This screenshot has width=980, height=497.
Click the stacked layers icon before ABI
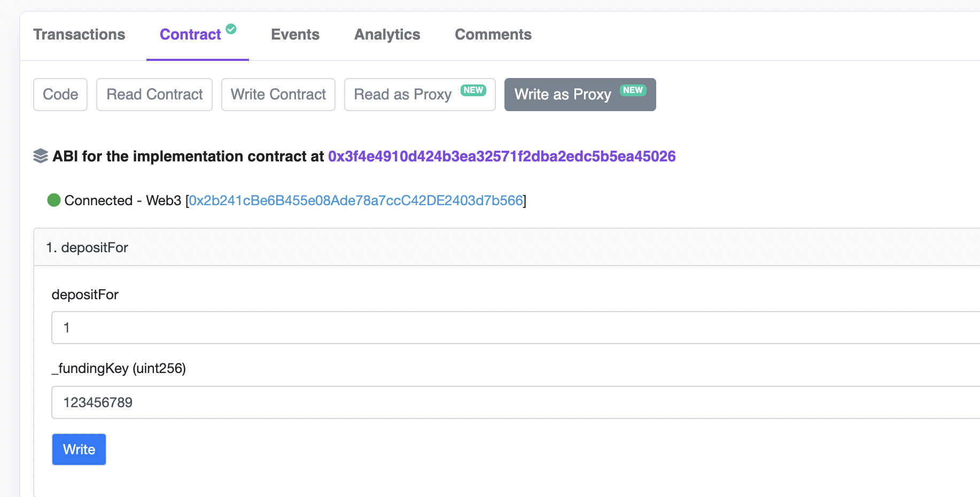click(x=41, y=156)
